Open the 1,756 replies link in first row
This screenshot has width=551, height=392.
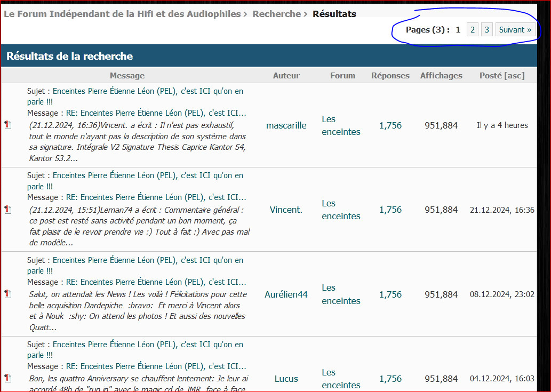[390, 125]
